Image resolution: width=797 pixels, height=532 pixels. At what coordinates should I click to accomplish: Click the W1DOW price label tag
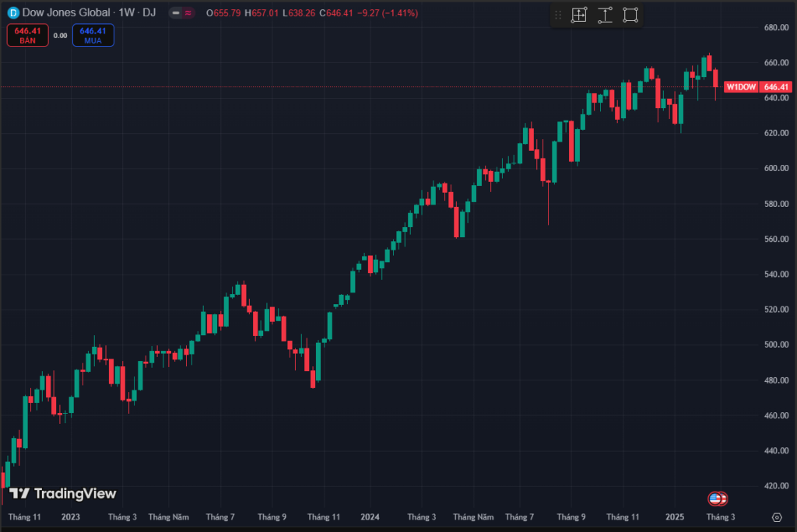tap(741, 87)
